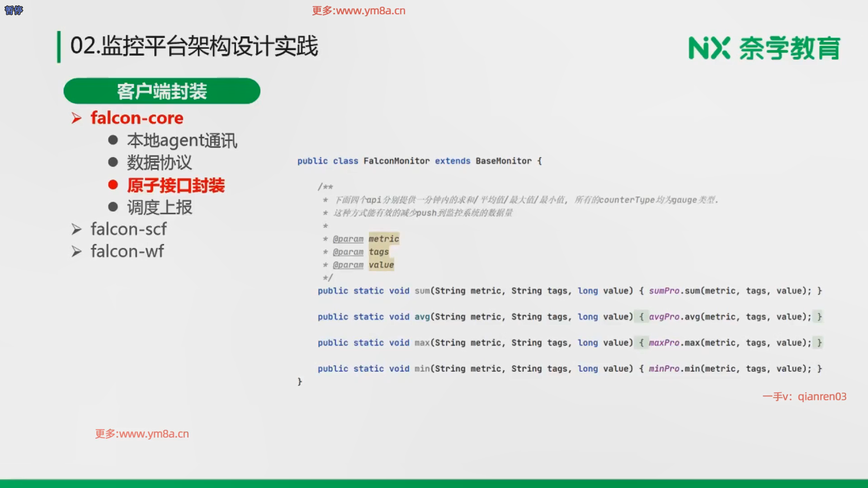Screen dimensions: 868x488
Task: Click the 暂停 pause indicator
Action: click(x=14, y=10)
